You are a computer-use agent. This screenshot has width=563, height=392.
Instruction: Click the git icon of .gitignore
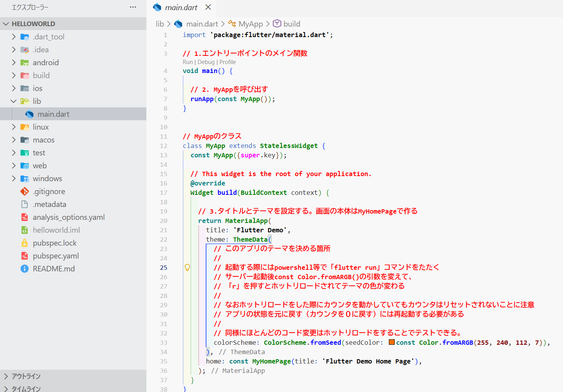[x=25, y=191]
